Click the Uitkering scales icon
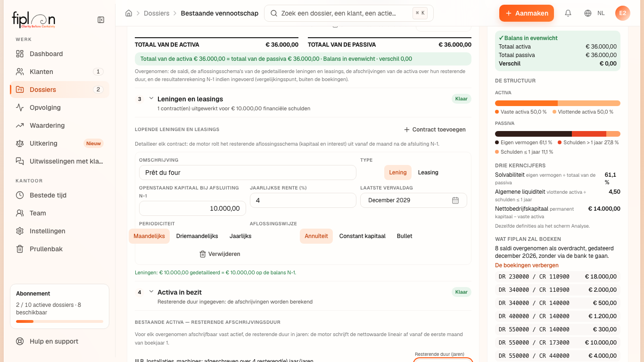 click(20, 143)
